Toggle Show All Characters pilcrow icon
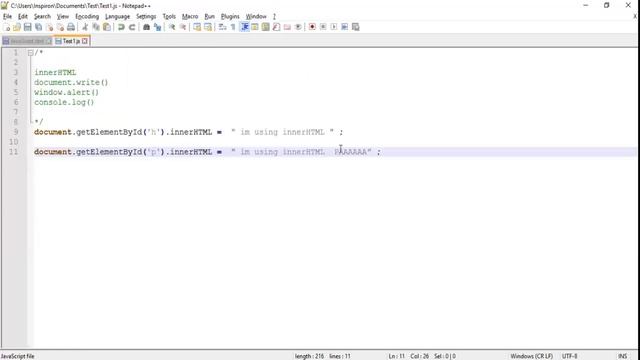640x360 pixels. [x=233, y=27]
